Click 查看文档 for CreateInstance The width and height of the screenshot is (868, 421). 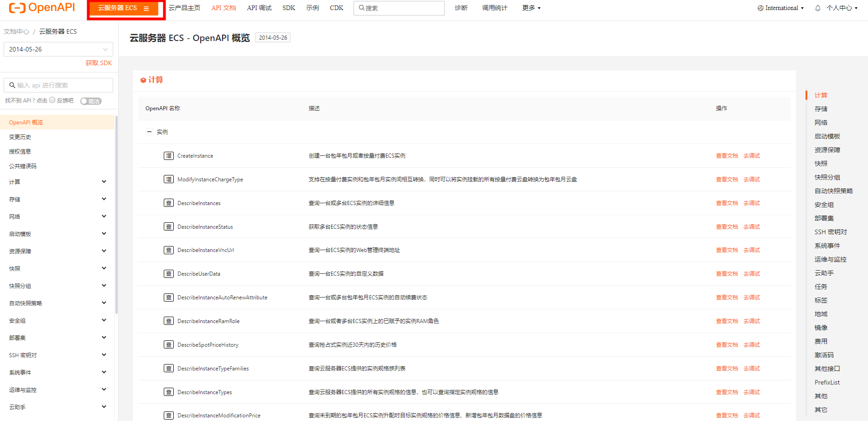(727, 156)
